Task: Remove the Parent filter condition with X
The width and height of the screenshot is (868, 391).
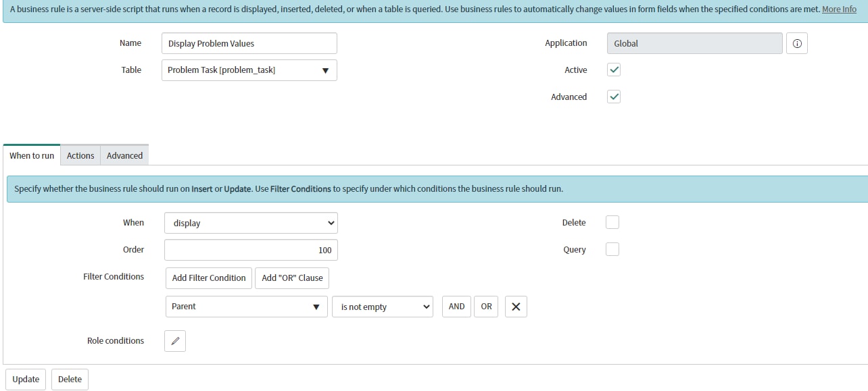Action: point(516,307)
